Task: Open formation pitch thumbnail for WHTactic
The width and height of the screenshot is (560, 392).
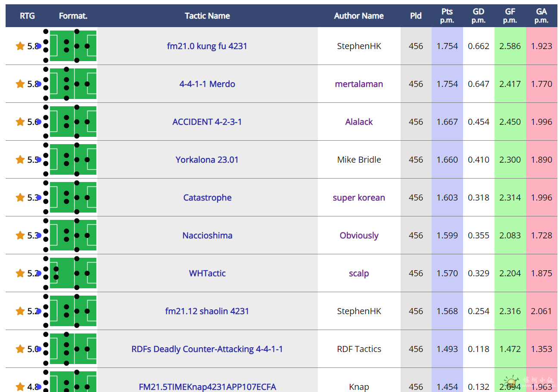Action: pyautogui.click(x=73, y=273)
